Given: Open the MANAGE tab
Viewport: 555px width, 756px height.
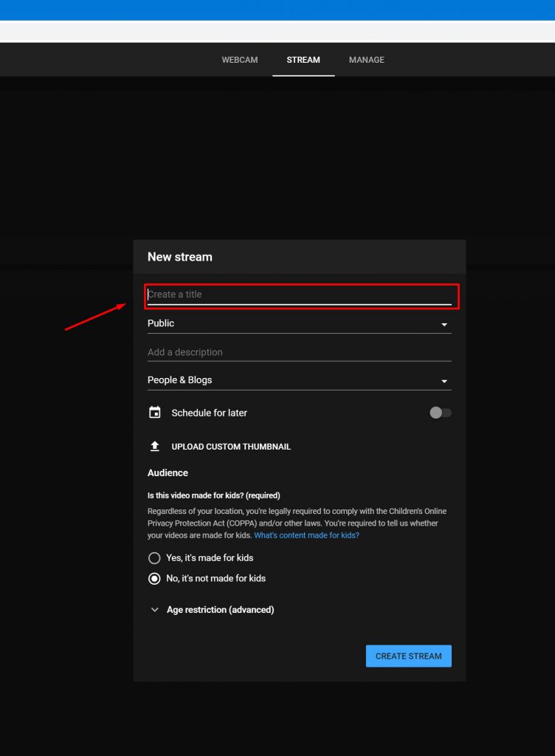Looking at the screenshot, I should (x=366, y=60).
